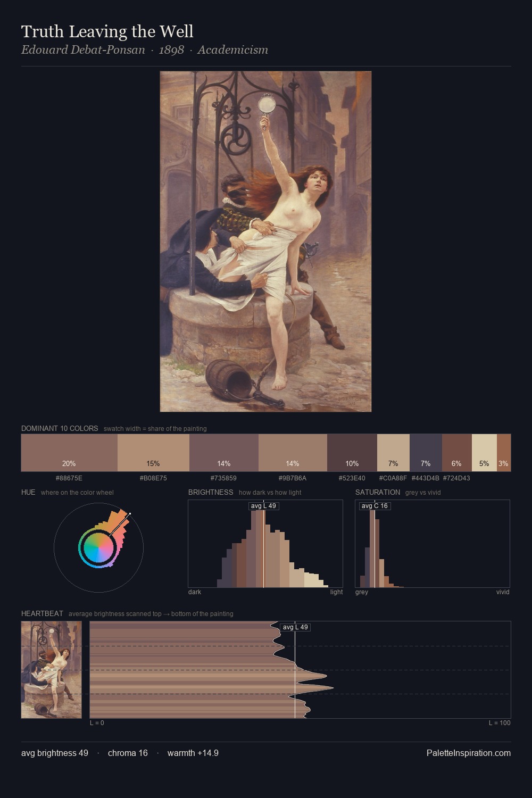Click the hex code #88675E label

pos(69,478)
